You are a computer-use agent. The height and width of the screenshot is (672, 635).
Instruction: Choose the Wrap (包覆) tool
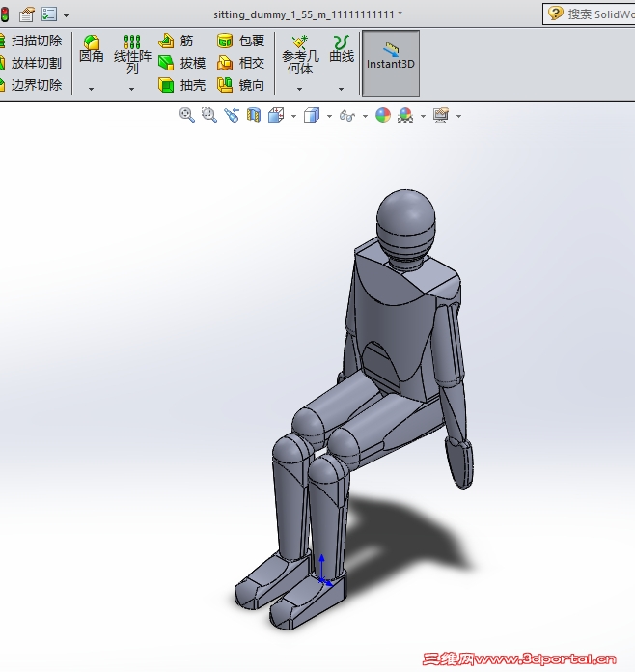point(240,41)
